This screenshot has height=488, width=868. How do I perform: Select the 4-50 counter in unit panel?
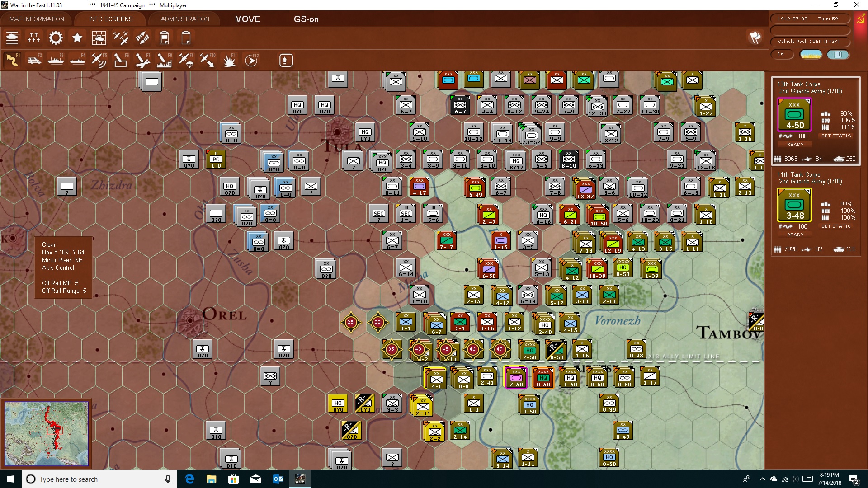794,115
